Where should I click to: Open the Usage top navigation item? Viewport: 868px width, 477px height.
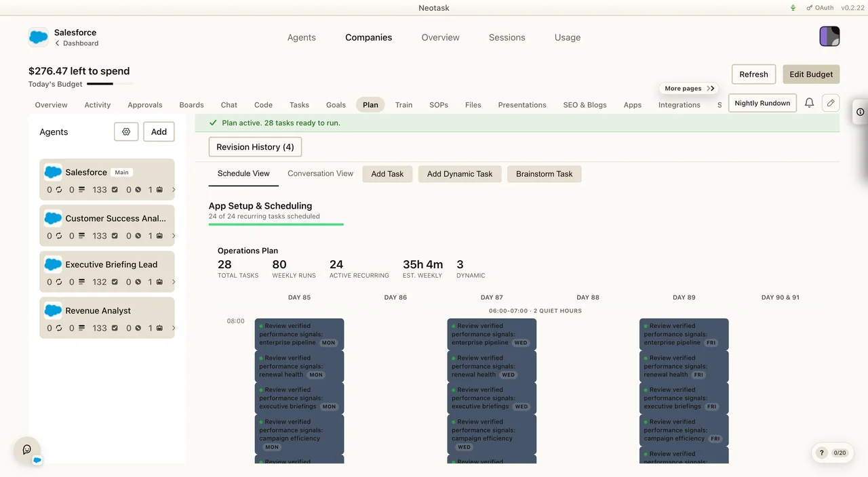pyautogui.click(x=567, y=37)
